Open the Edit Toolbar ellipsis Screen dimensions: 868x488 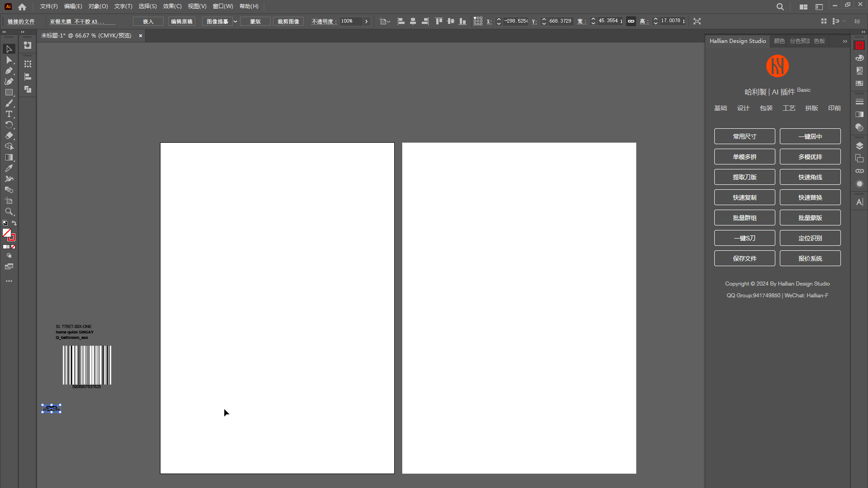[x=9, y=281]
